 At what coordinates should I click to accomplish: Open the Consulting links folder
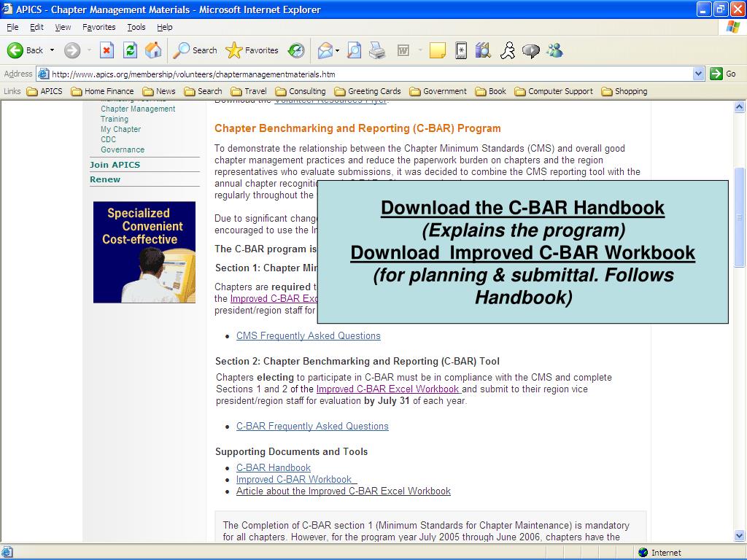coord(301,91)
